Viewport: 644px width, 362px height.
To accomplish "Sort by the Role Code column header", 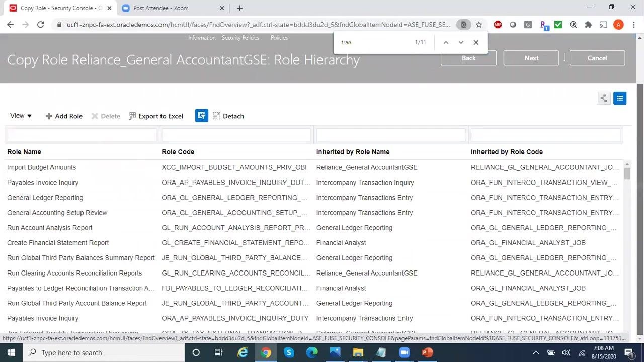I will pyautogui.click(x=178, y=152).
